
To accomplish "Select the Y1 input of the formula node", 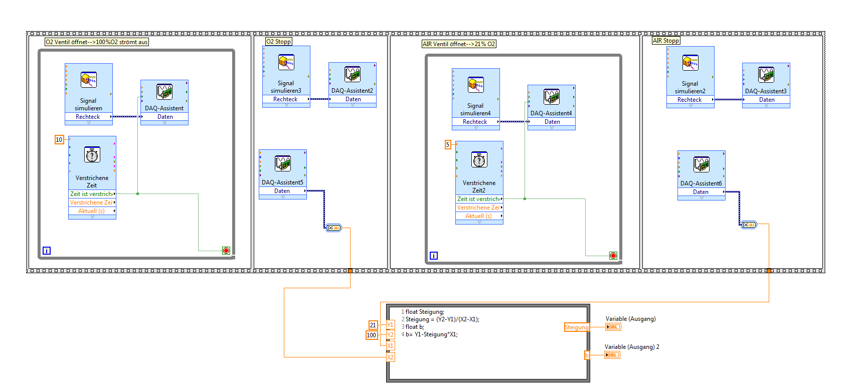I will (x=390, y=325).
